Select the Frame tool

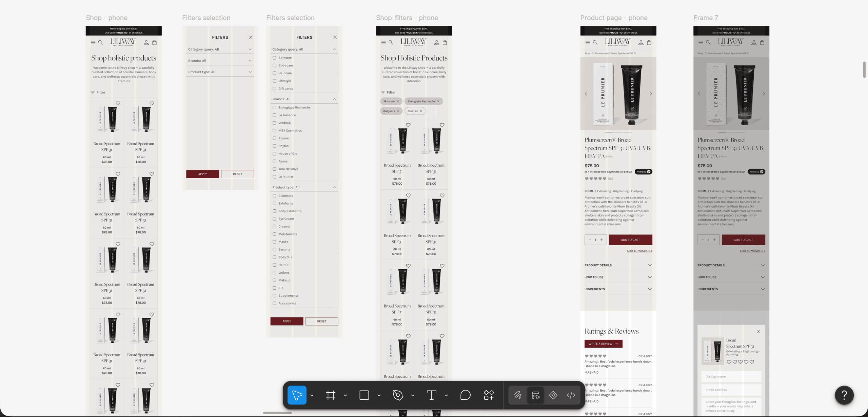point(331,395)
